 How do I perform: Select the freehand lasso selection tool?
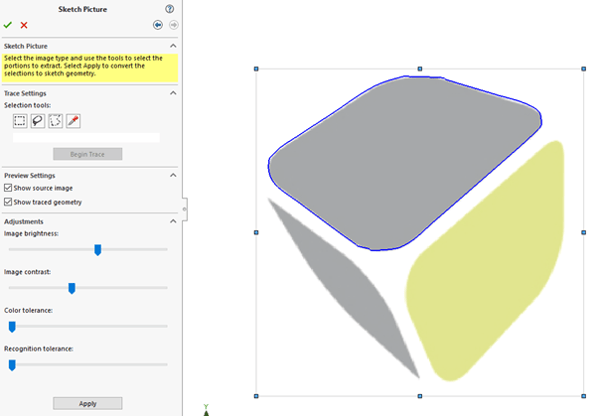coord(38,121)
